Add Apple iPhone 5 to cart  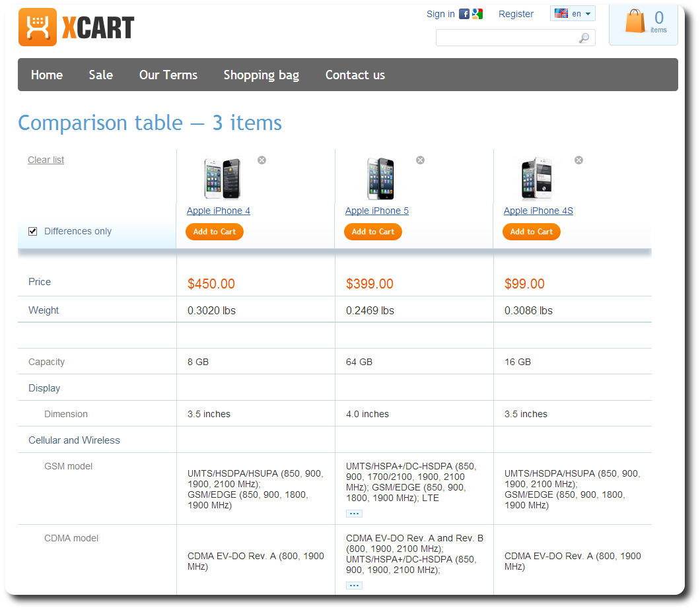(x=373, y=232)
